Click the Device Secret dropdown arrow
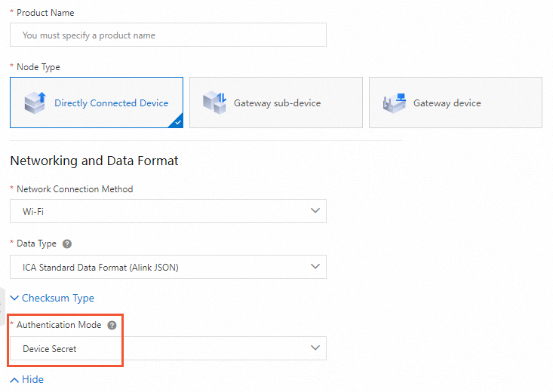 point(315,348)
